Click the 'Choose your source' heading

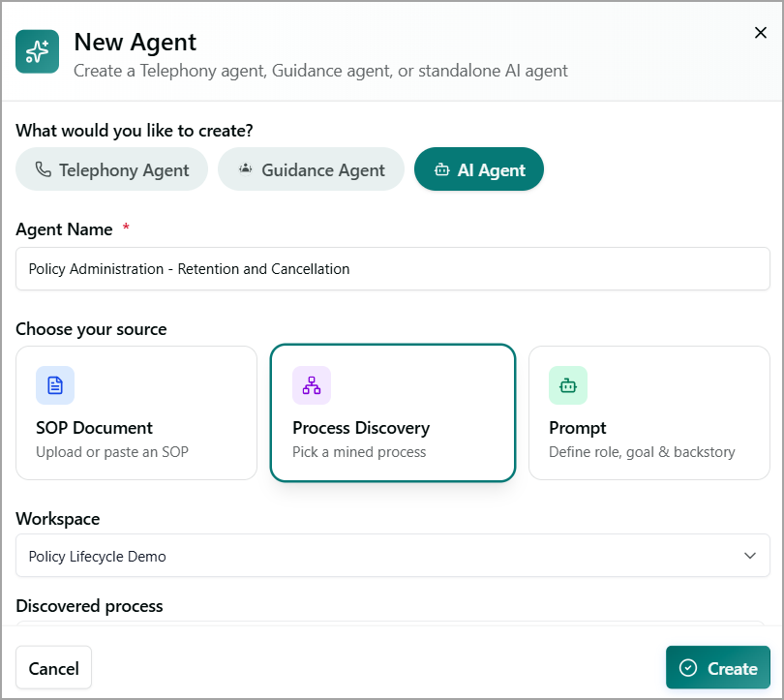pyautogui.click(x=91, y=329)
